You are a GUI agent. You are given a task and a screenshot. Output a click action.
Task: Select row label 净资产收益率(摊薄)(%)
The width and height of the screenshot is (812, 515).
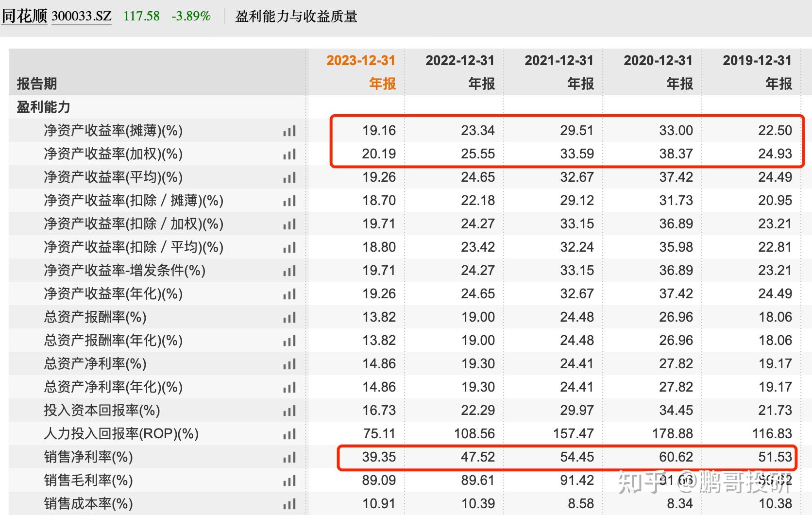(x=113, y=131)
